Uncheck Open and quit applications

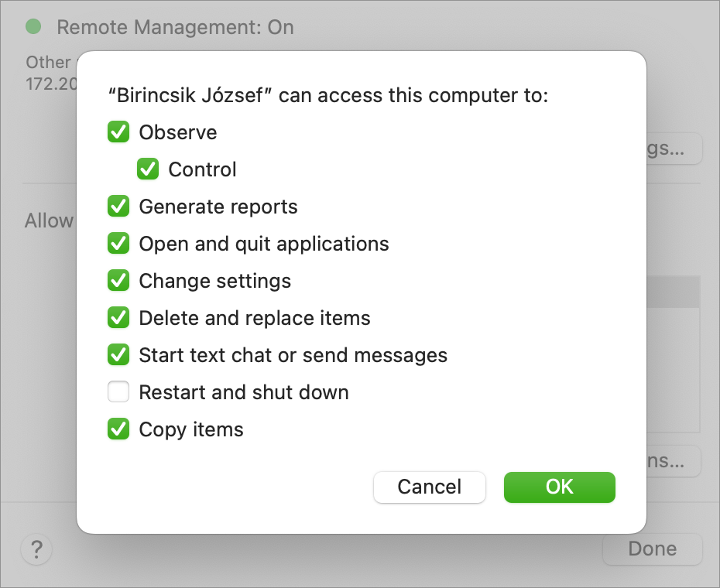pos(118,244)
